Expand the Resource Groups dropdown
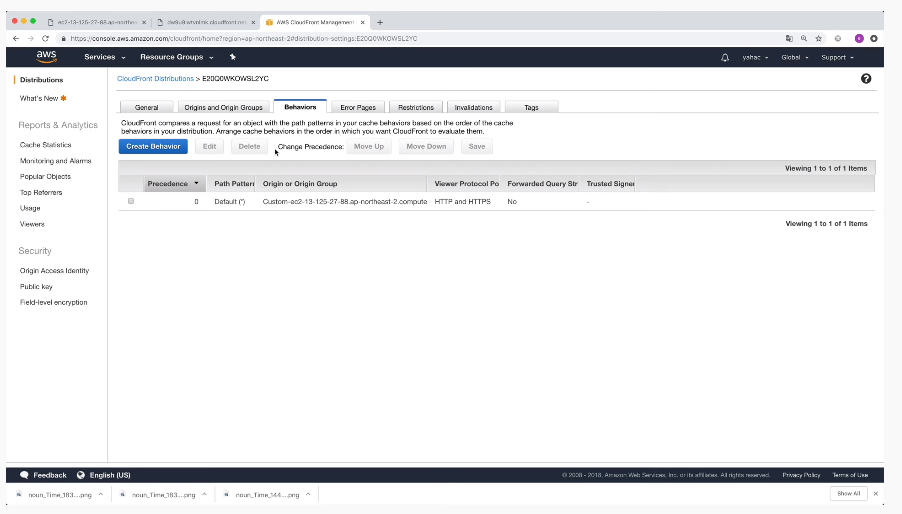The width and height of the screenshot is (902, 514). tap(177, 57)
